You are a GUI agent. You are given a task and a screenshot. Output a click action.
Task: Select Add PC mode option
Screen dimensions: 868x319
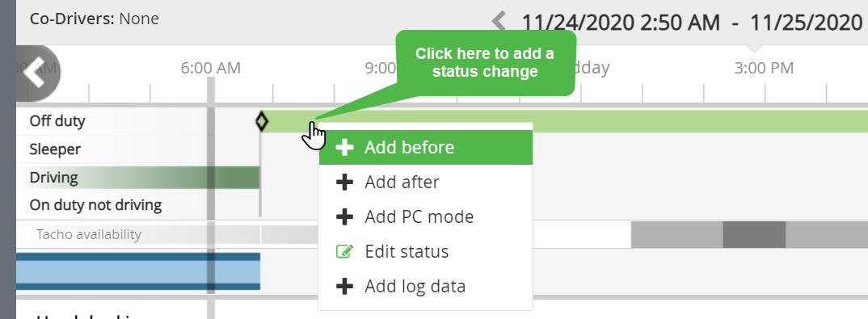[426, 216]
